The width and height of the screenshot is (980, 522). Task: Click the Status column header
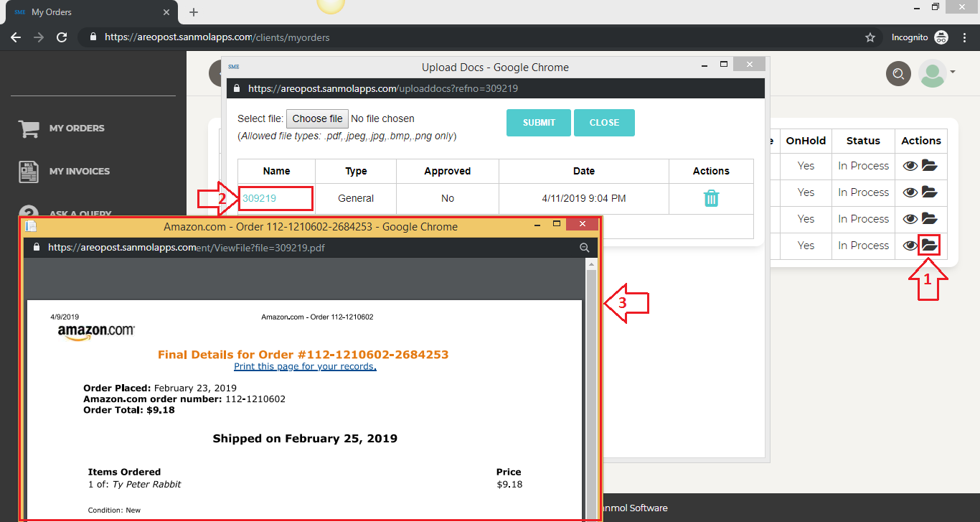pyautogui.click(x=863, y=141)
